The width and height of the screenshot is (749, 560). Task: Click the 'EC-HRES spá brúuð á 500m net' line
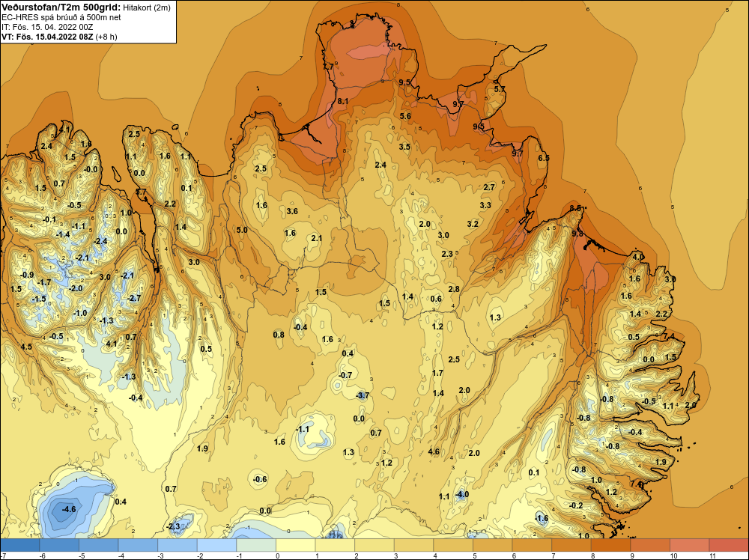(61, 17)
